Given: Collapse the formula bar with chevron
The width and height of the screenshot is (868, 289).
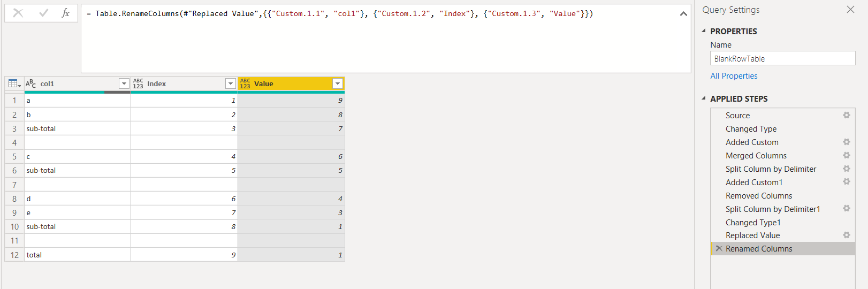Looking at the screenshot, I should pos(683,14).
